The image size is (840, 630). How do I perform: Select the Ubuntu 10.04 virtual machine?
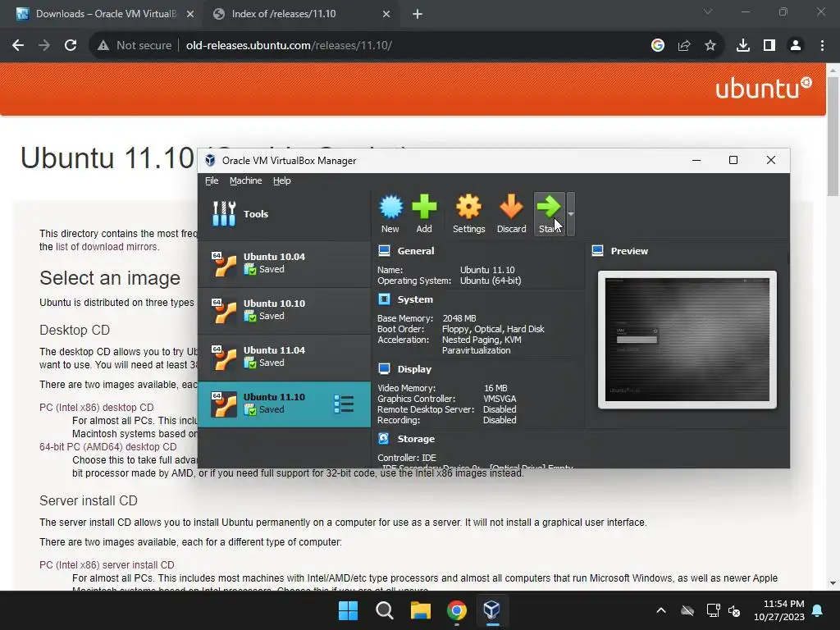(x=284, y=263)
